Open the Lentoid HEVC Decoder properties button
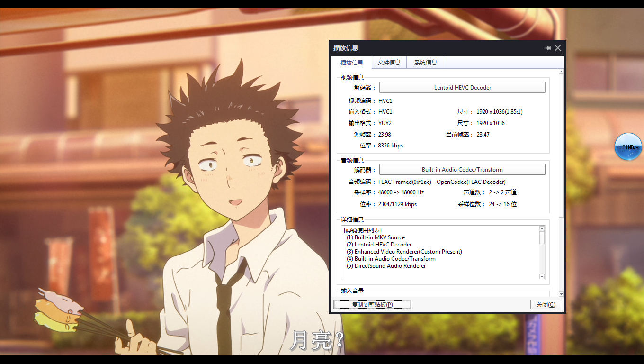The width and height of the screenshot is (644, 364). point(462,87)
